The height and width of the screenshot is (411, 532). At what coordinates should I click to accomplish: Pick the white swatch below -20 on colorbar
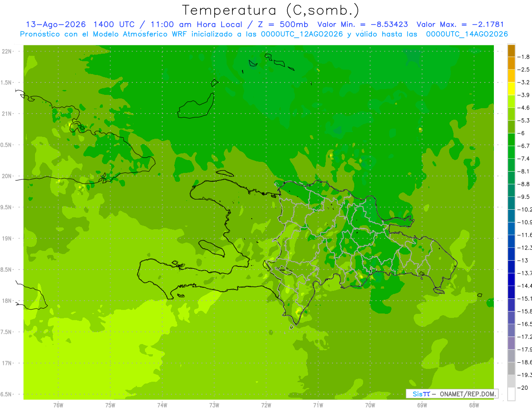[x=511, y=394]
